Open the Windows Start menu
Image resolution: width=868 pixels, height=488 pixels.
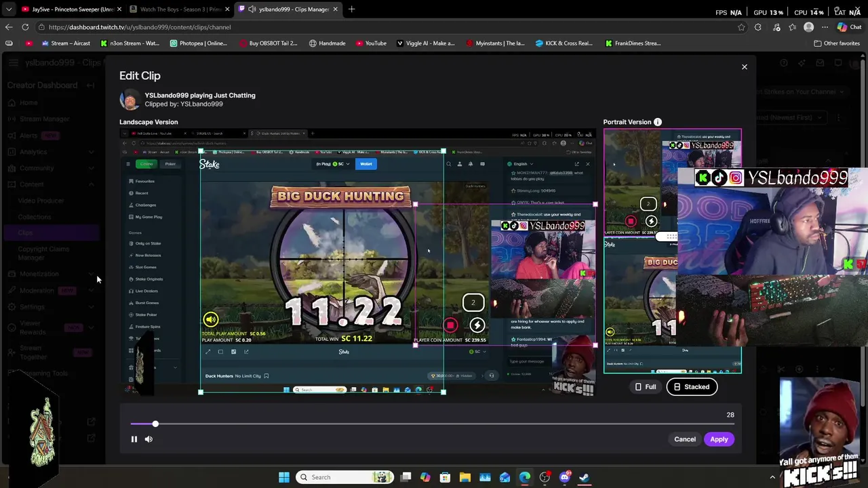[283, 477]
